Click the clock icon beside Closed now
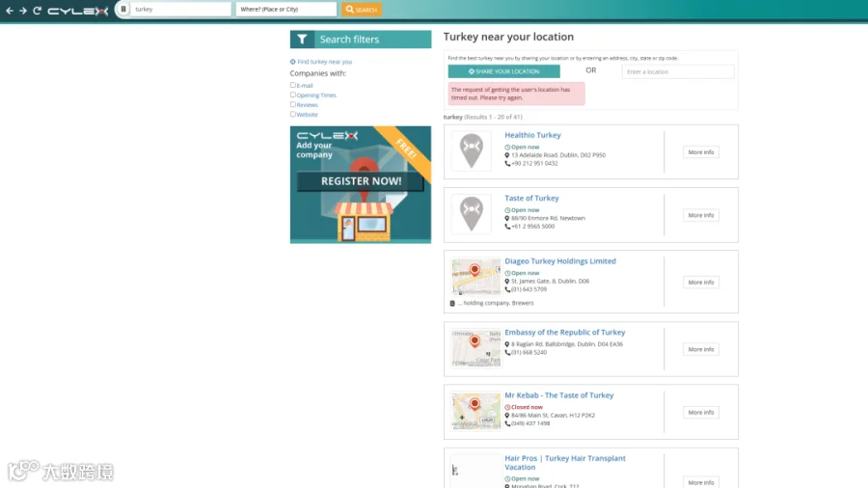Viewport: 868px width, 488px height. (x=507, y=407)
